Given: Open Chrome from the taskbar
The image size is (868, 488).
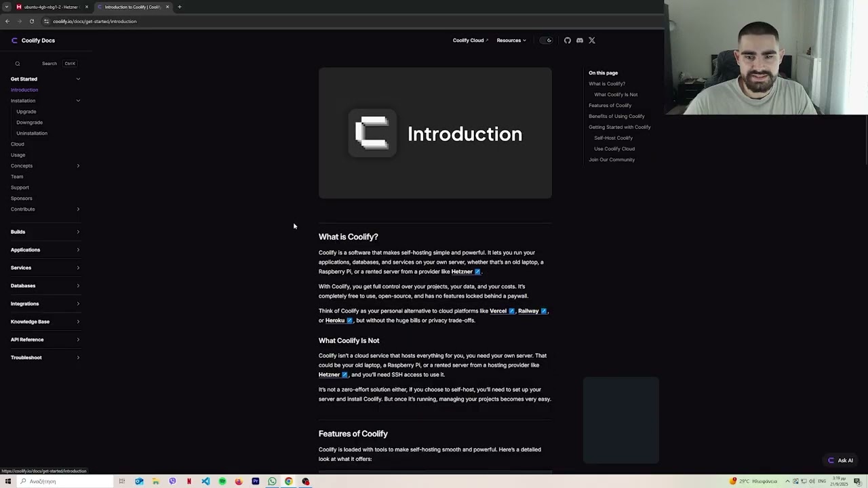Looking at the screenshot, I should tap(289, 481).
